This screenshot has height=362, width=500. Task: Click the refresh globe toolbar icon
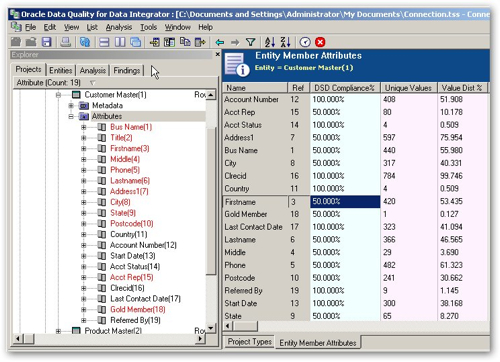(x=85, y=42)
